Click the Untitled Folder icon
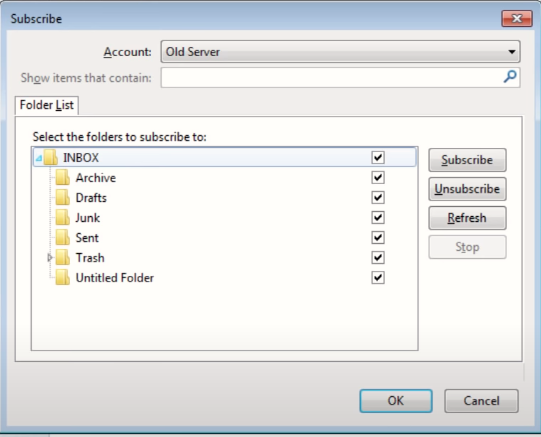The width and height of the screenshot is (541, 437). pos(63,278)
